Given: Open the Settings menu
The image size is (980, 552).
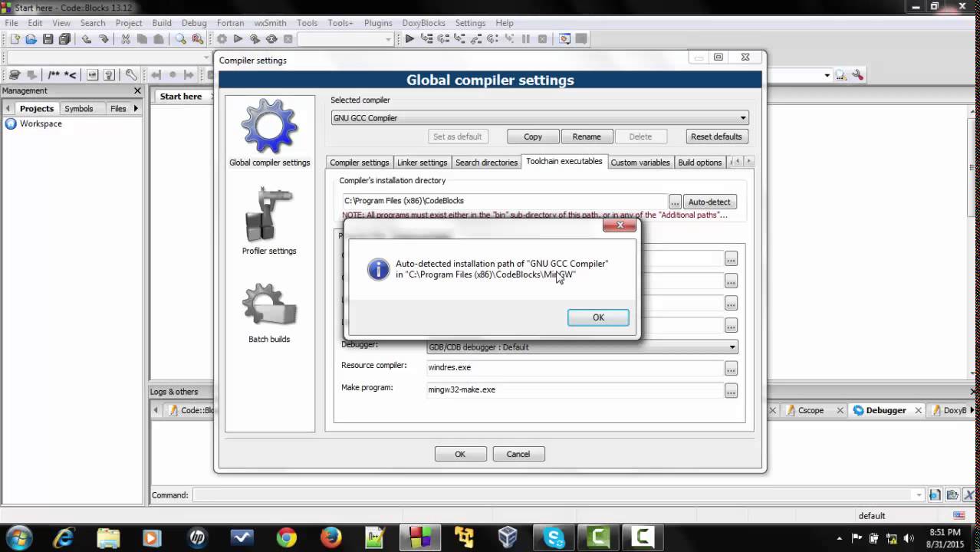Looking at the screenshot, I should point(470,23).
